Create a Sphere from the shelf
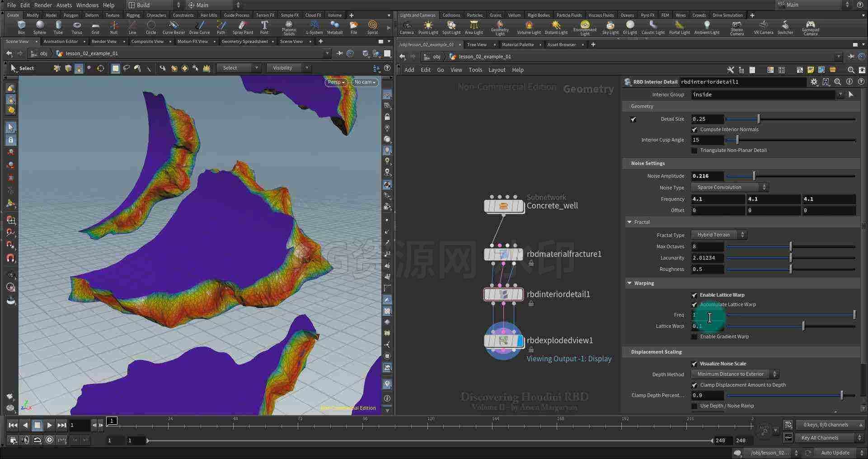 click(x=40, y=27)
